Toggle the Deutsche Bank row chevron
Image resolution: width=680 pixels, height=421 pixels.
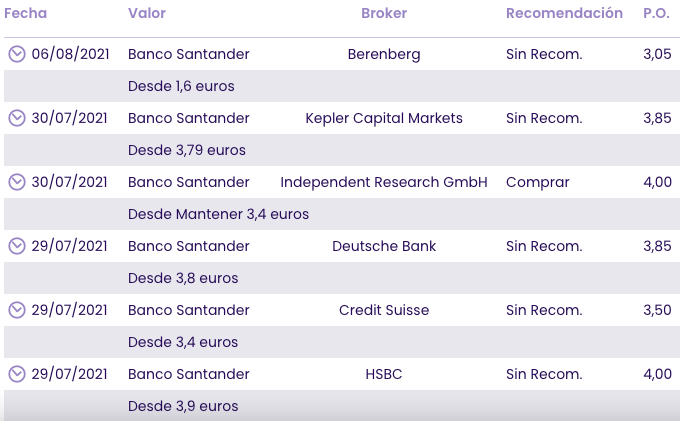pos(17,246)
